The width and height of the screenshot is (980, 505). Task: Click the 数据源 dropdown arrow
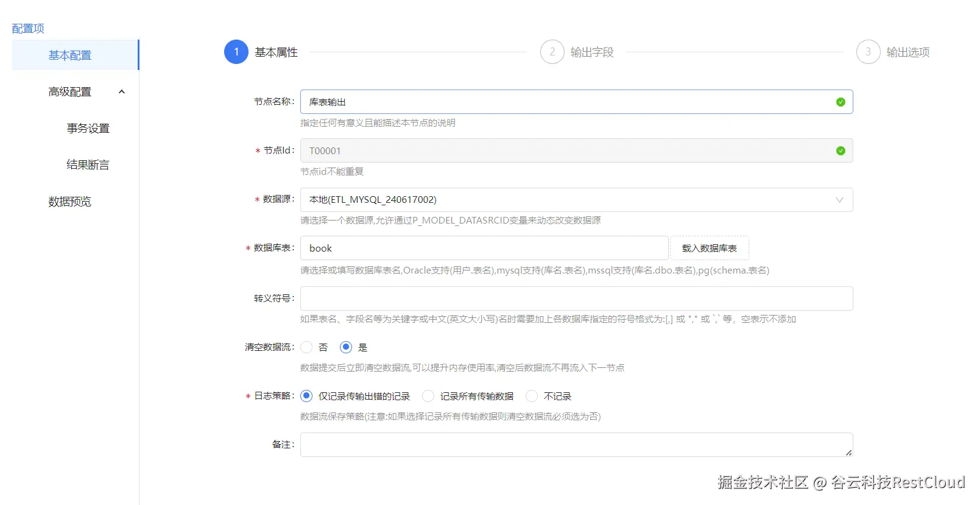(839, 200)
